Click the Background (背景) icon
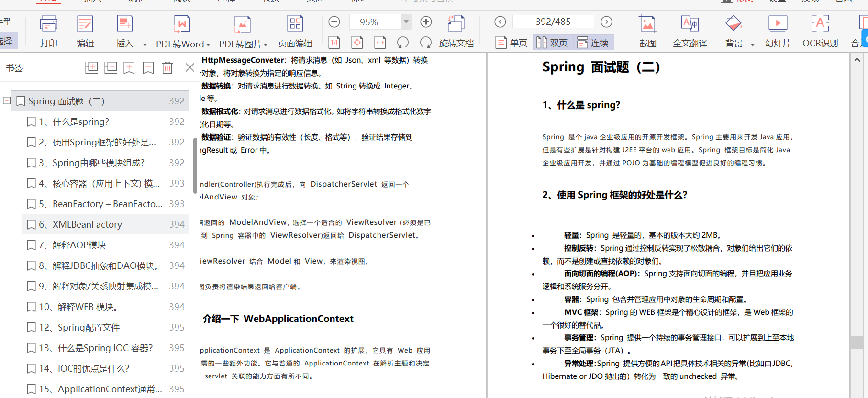This screenshot has width=868, height=398. [x=734, y=23]
